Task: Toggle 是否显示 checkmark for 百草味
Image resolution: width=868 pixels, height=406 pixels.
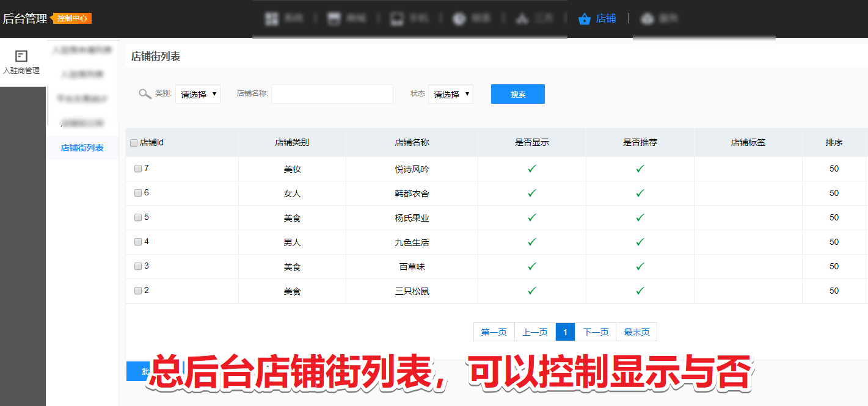Action: click(x=532, y=266)
